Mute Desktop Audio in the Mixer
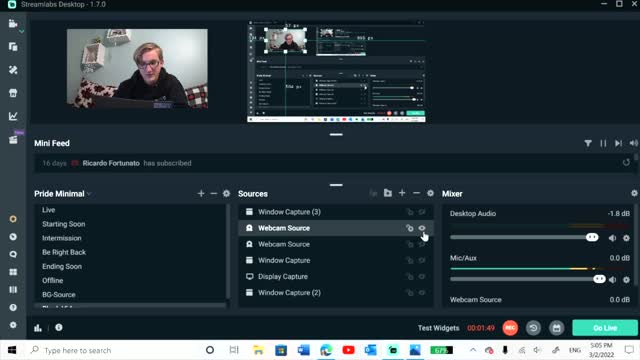This screenshot has height=360, width=640. (612, 238)
